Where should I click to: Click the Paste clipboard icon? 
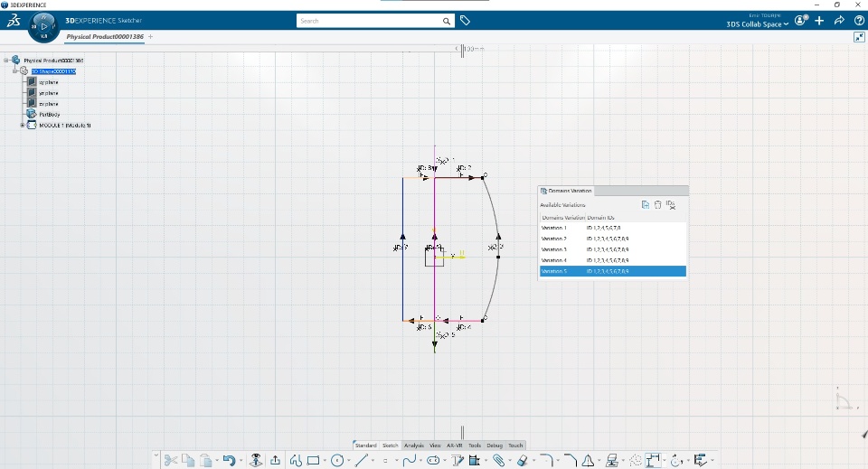pos(206,460)
